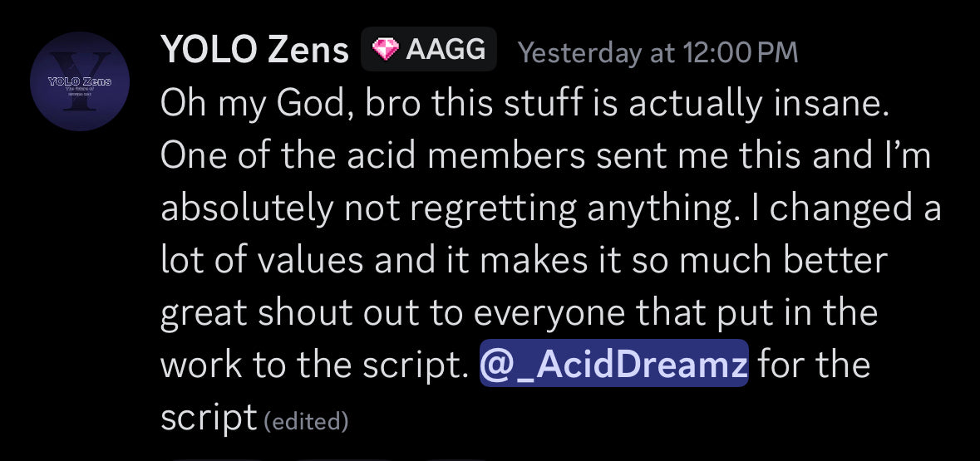Click the (edited) label
Screen dimensions: 980x461
(x=305, y=422)
